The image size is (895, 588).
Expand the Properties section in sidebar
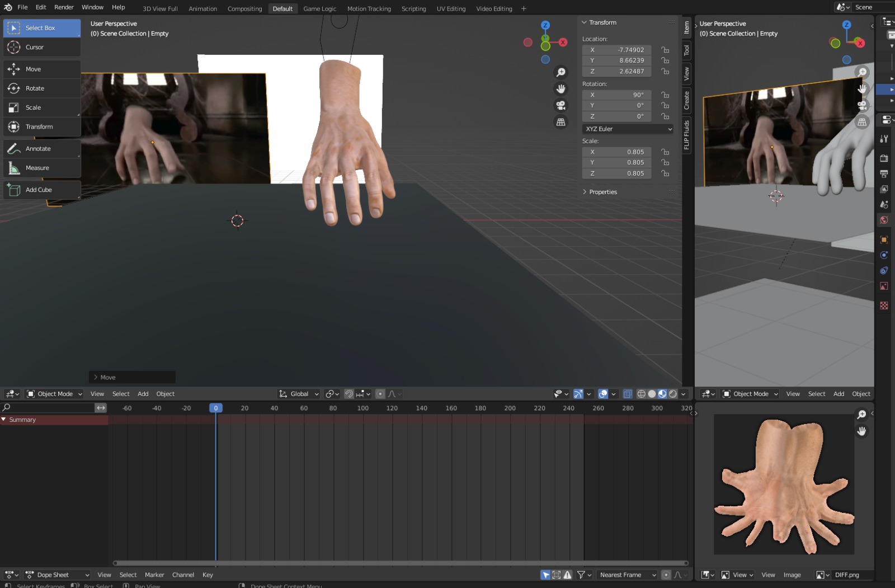click(x=602, y=192)
